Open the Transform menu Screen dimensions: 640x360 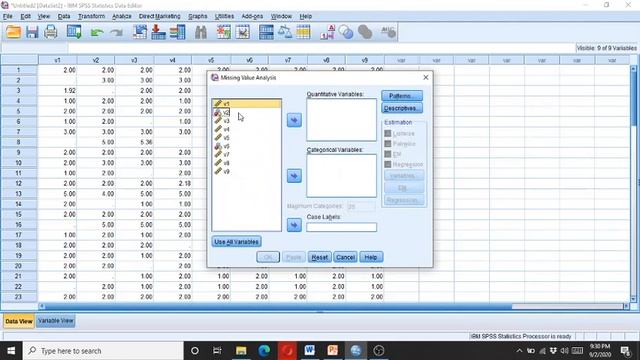click(91, 16)
